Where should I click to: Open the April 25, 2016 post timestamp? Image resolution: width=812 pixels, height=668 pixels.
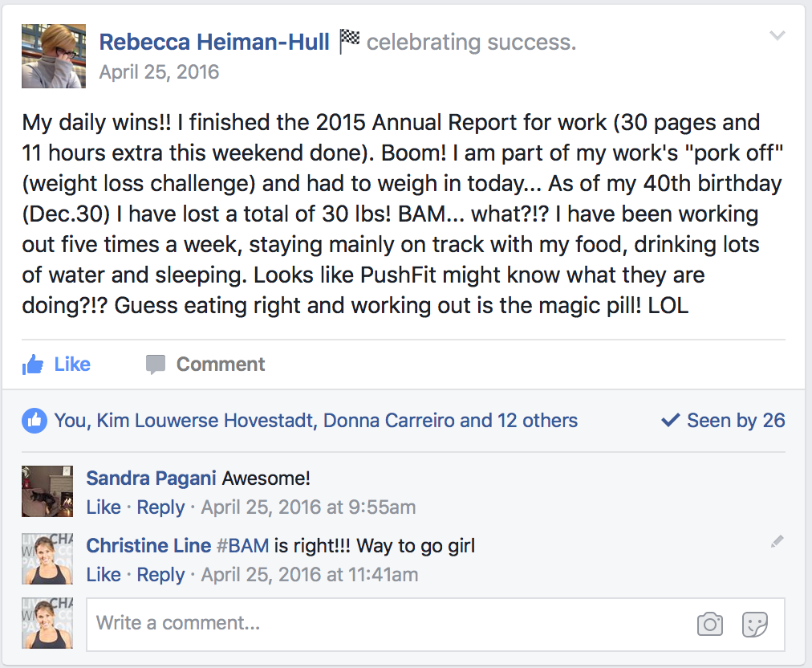(159, 72)
